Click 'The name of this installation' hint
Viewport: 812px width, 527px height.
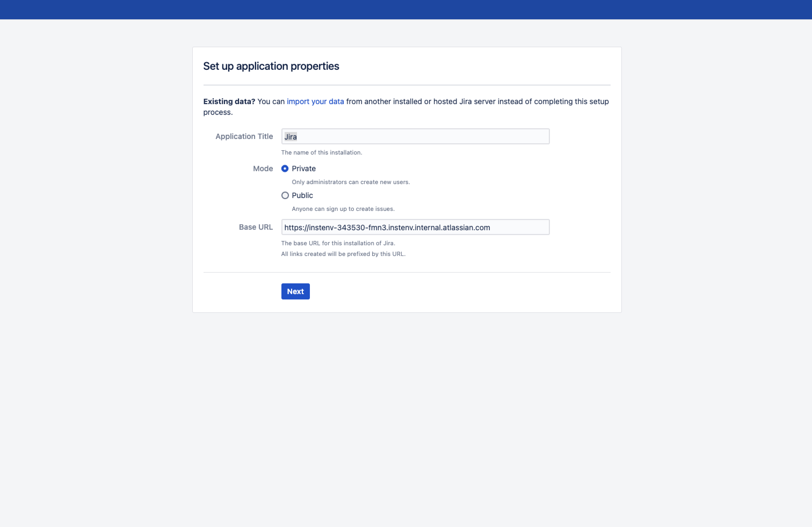pyautogui.click(x=321, y=153)
